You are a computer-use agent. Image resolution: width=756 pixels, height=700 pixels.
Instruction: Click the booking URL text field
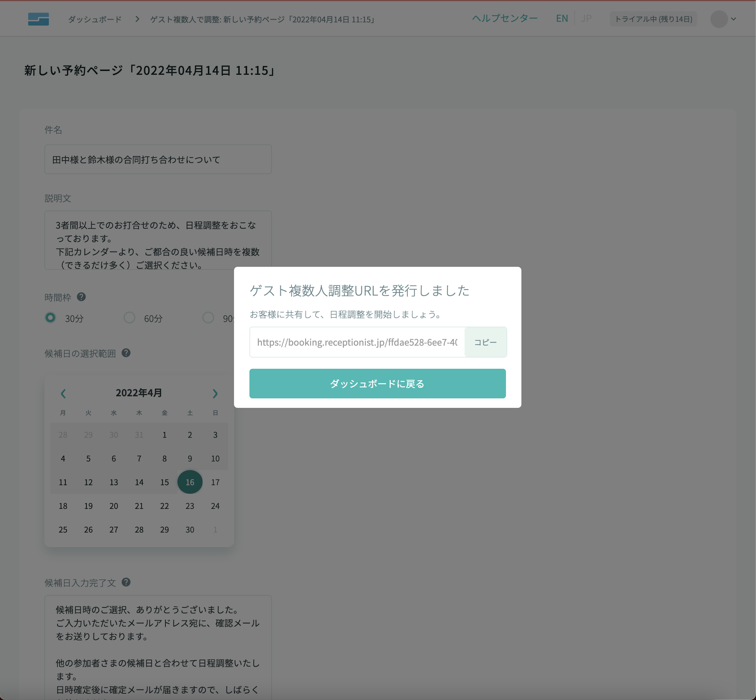(x=357, y=342)
